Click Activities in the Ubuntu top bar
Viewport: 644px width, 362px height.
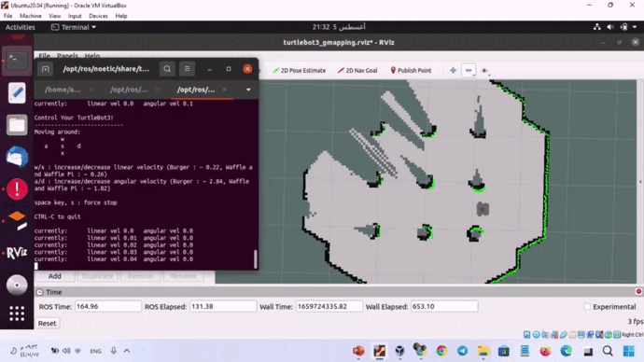pyautogui.click(x=21, y=27)
